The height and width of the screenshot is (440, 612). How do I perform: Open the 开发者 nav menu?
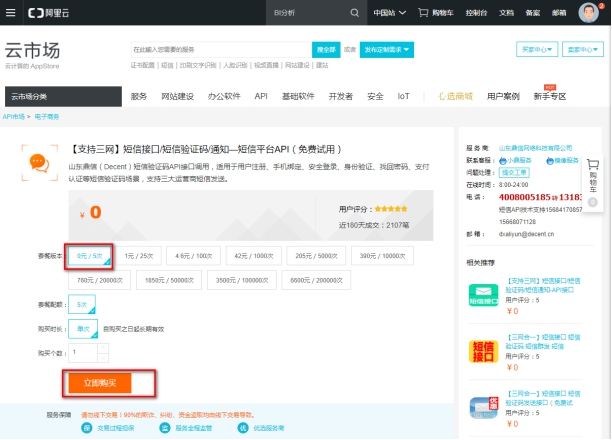(x=341, y=96)
